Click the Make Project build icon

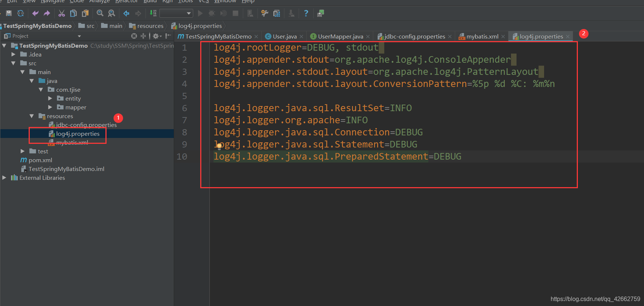(x=153, y=14)
